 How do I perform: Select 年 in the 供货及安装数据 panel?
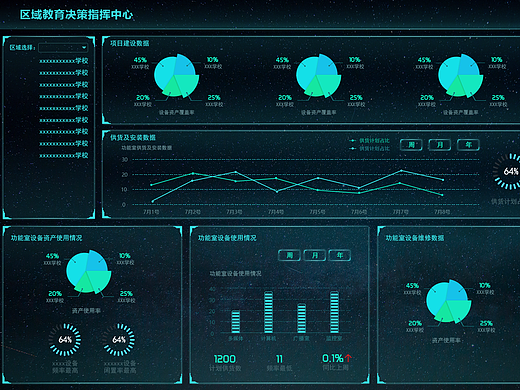(x=468, y=145)
